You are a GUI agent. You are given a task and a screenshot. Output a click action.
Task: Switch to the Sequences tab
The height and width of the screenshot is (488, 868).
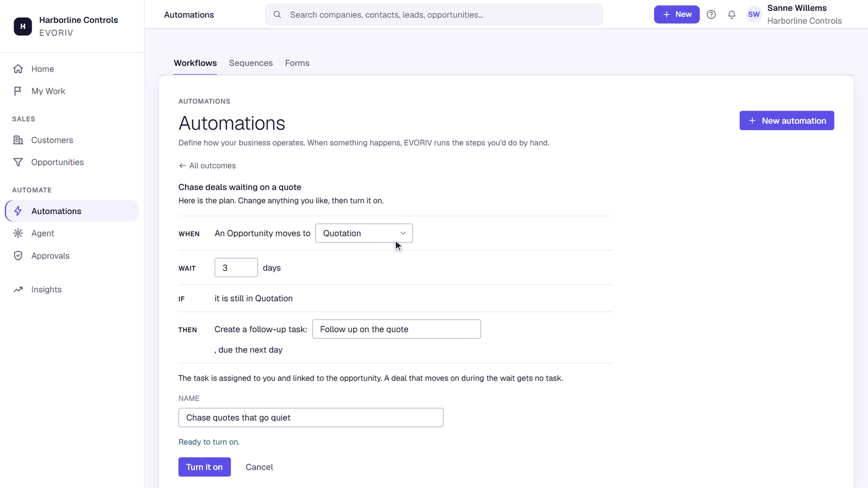(251, 63)
